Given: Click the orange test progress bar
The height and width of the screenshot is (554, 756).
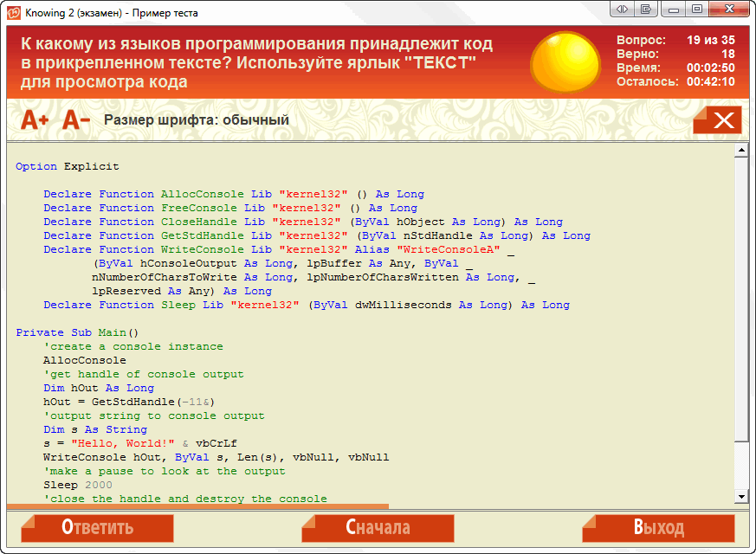Looking at the screenshot, I should (x=197, y=506).
